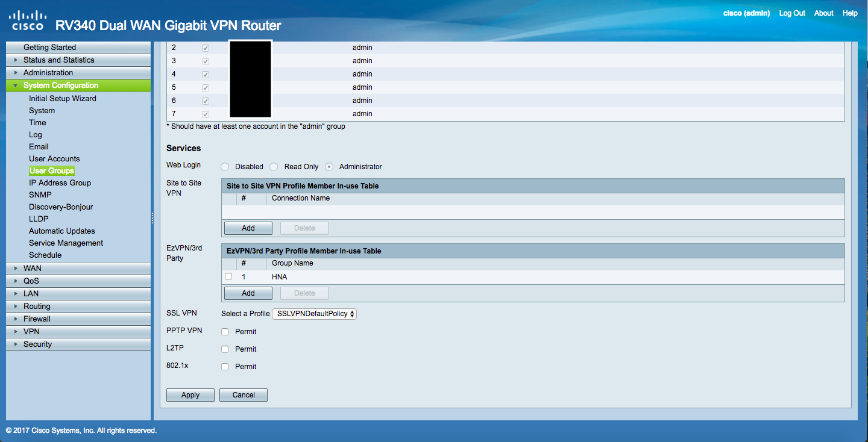Viewport: 868px width, 442px height.
Task: Select Administrator web login option
Action: pyautogui.click(x=329, y=167)
